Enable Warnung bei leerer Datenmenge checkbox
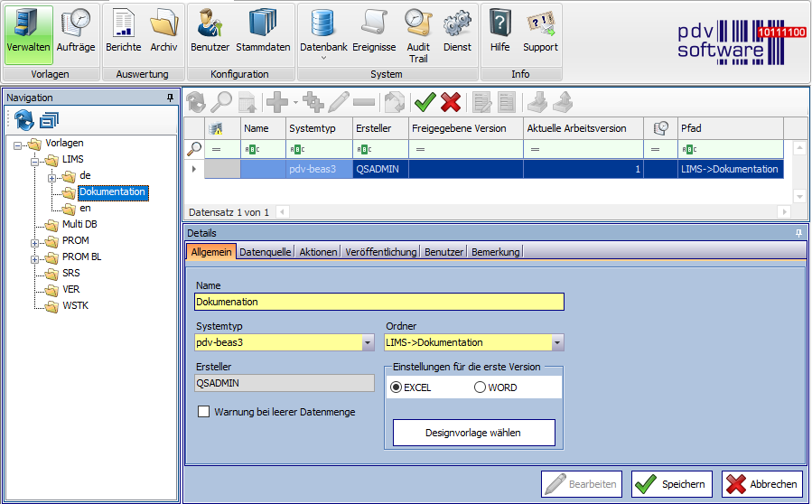 [203, 412]
